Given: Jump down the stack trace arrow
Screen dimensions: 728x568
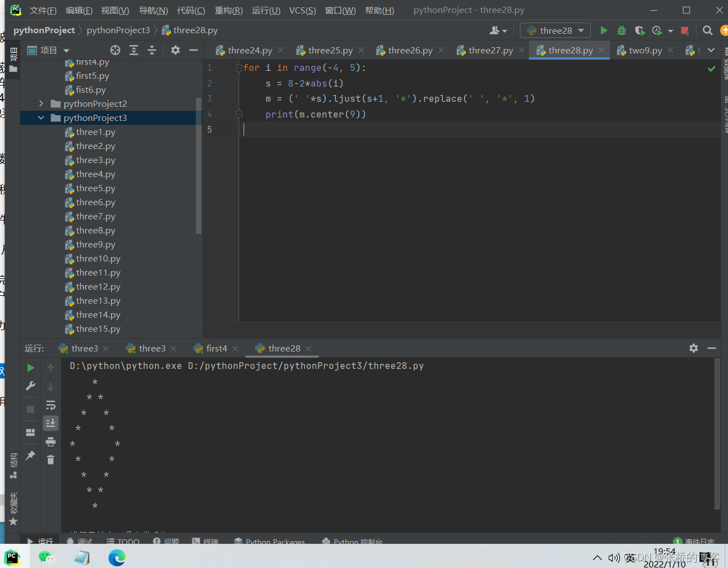Looking at the screenshot, I should tap(51, 386).
